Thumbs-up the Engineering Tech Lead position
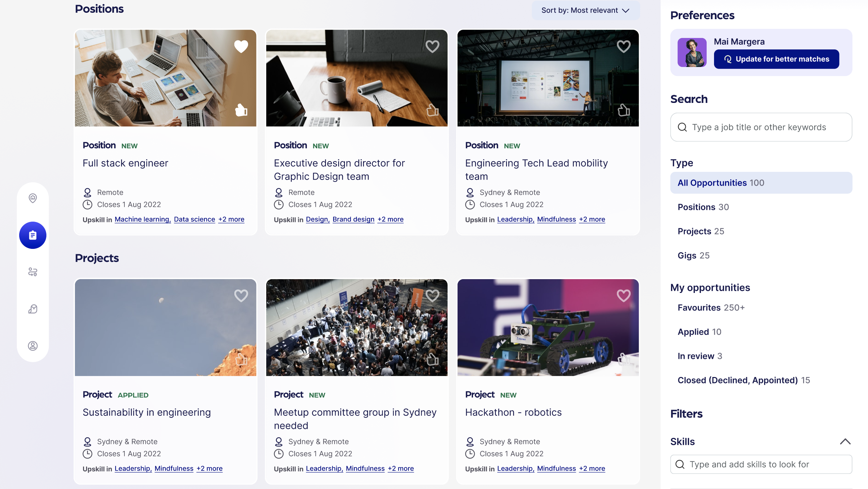 [x=623, y=110]
